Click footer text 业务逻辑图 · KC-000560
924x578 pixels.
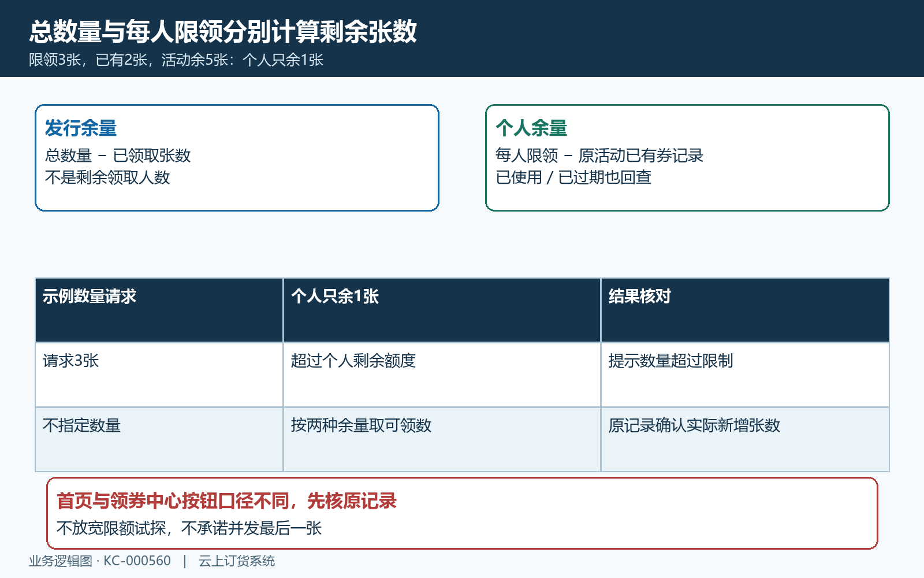100,561
